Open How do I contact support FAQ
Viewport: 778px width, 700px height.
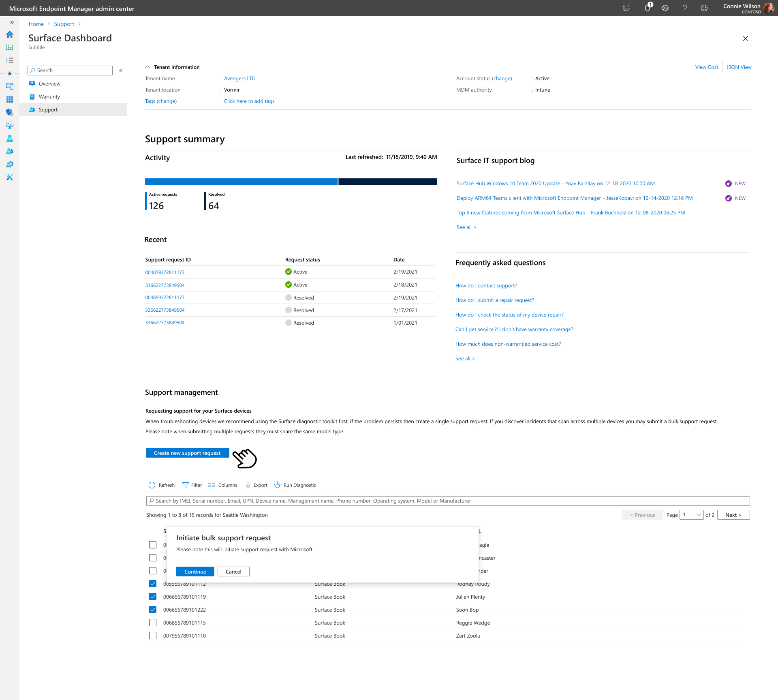[486, 285]
